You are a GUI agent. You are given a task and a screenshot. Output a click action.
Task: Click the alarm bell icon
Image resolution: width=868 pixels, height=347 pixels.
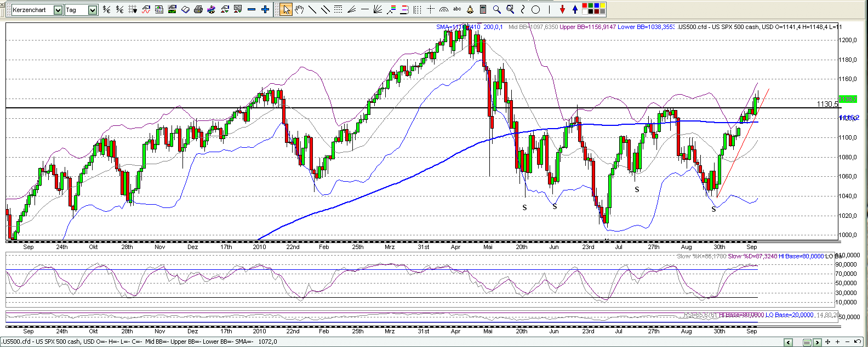pyautogui.click(x=470, y=9)
